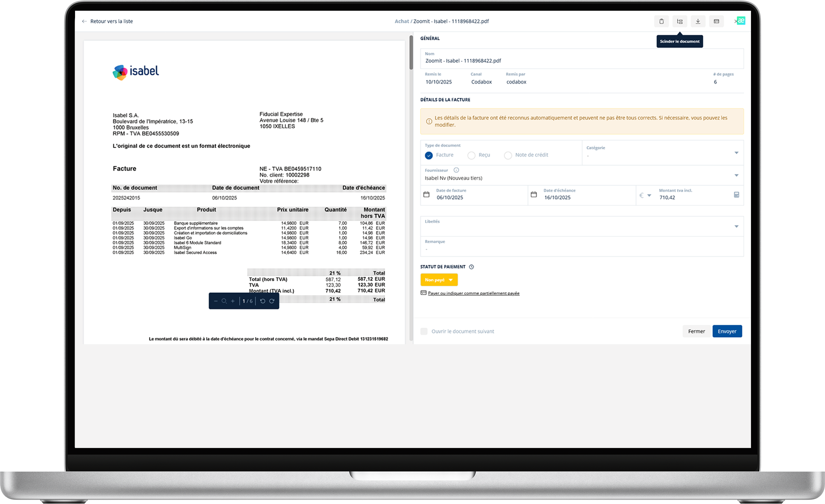The width and height of the screenshot is (825, 504).
Task: Click the clock icon next to Statut de paiement
Action: [x=472, y=267]
